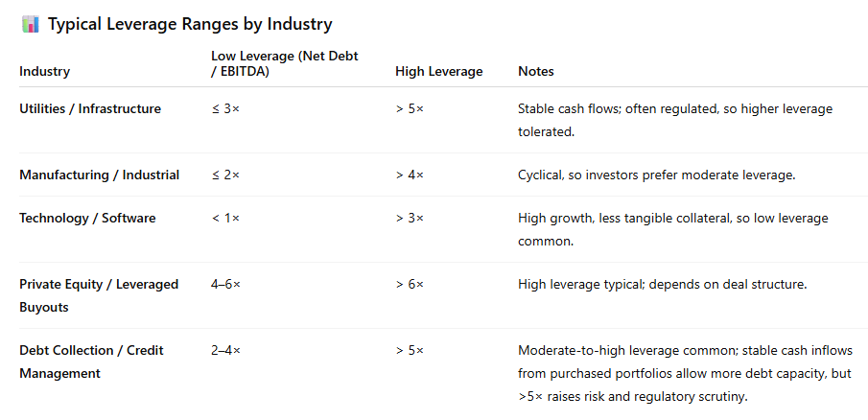Click the 'Manufacturing / Industrial' row label
The width and height of the screenshot is (868, 420).
coord(99,175)
